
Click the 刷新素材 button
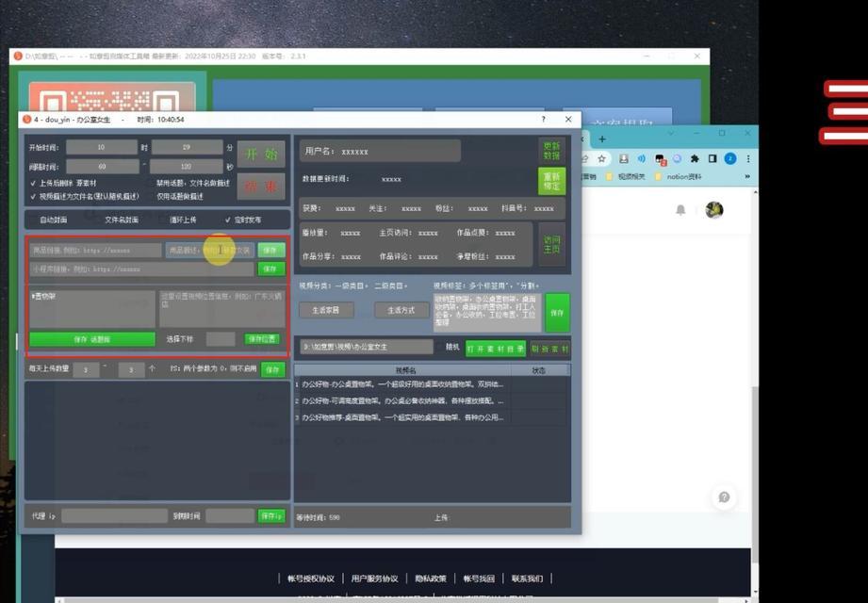tap(549, 349)
